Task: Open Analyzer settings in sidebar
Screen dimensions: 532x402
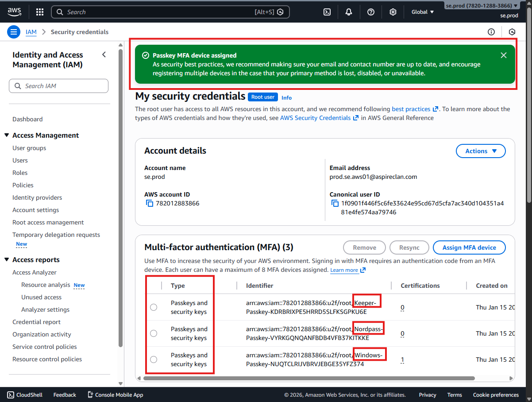Action: 45,309
